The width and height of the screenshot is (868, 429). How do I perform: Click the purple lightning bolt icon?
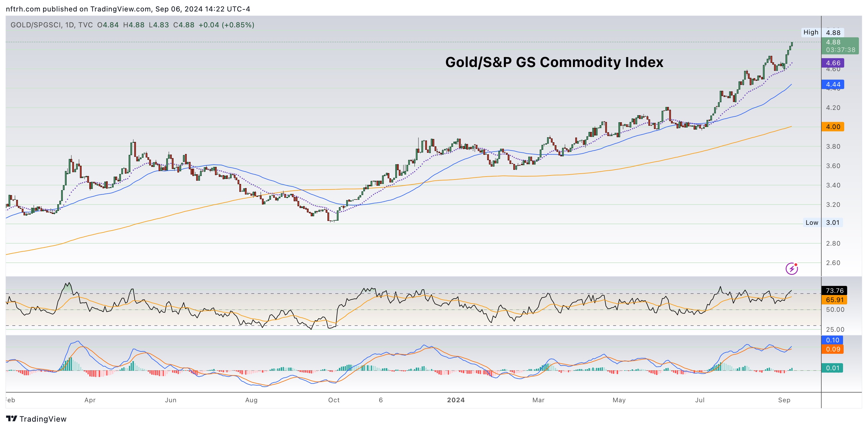792,269
